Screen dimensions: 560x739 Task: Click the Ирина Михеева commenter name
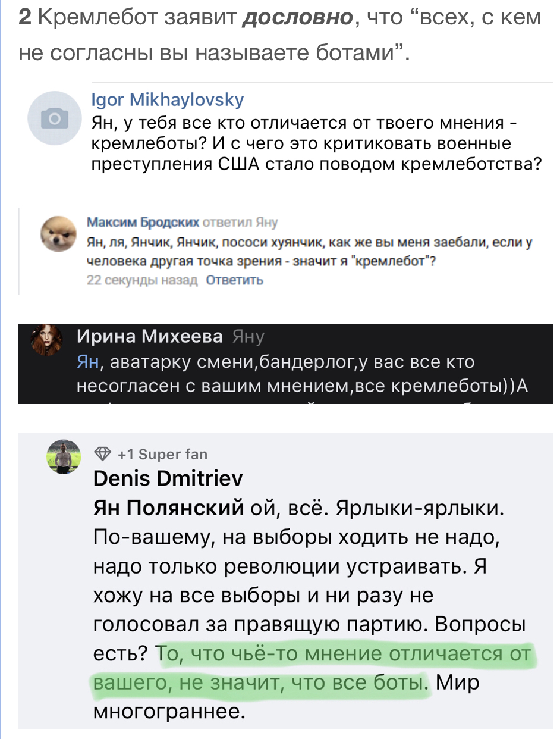pos(150,337)
